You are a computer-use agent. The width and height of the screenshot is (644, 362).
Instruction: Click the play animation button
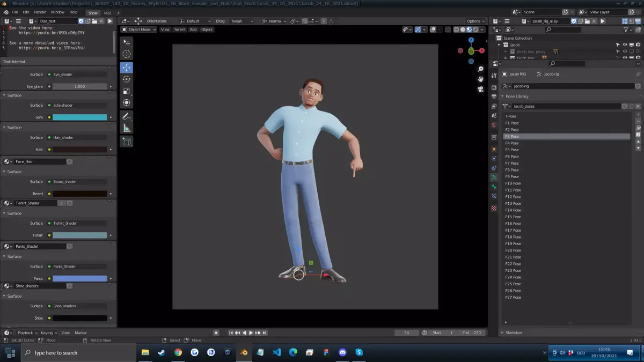click(x=251, y=333)
